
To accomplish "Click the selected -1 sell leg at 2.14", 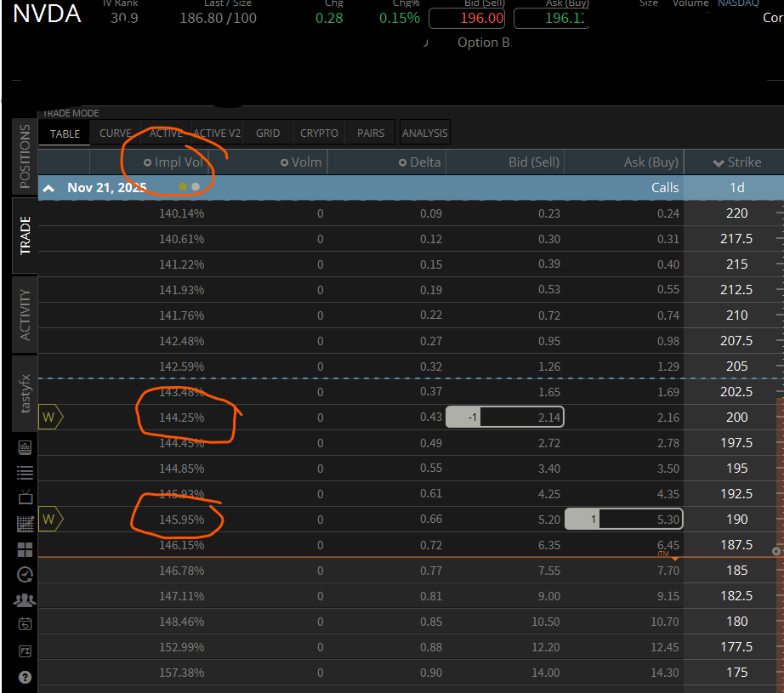I will [x=505, y=417].
